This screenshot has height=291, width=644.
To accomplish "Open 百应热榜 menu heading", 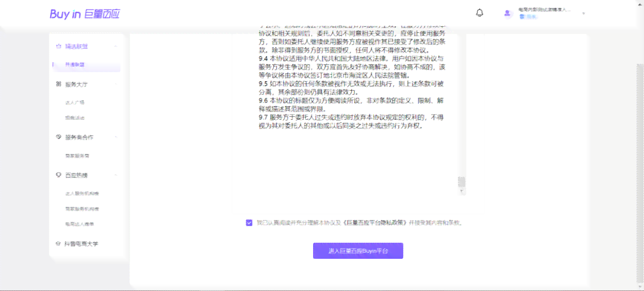I will [x=76, y=175].
